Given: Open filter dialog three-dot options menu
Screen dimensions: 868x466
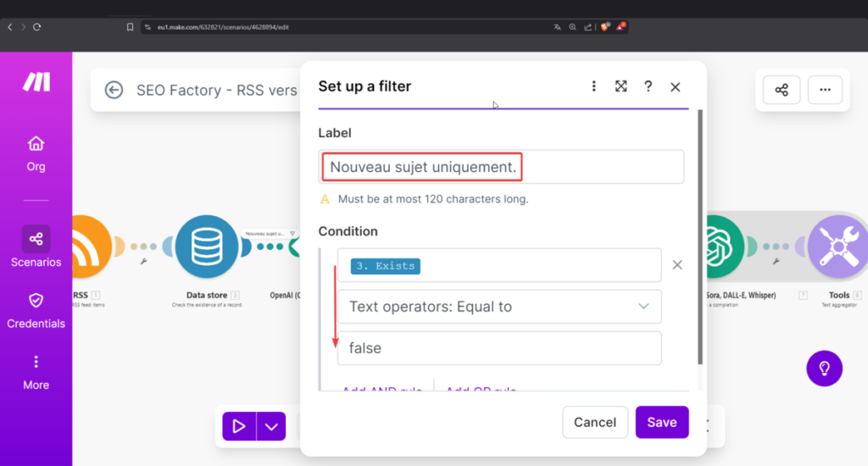Looking at the screenshot, I should tap(594, 86).
